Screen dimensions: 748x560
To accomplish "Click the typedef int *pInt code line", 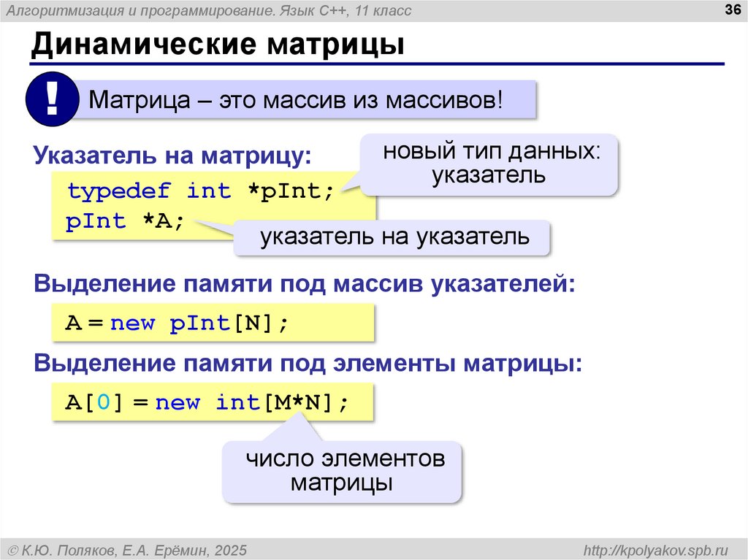I will [200, 191].
